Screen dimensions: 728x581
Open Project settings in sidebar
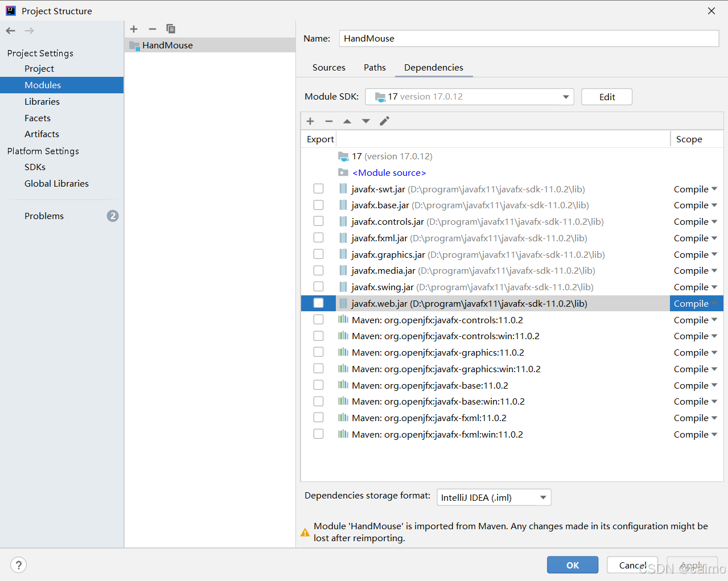[x=39, y=69]
